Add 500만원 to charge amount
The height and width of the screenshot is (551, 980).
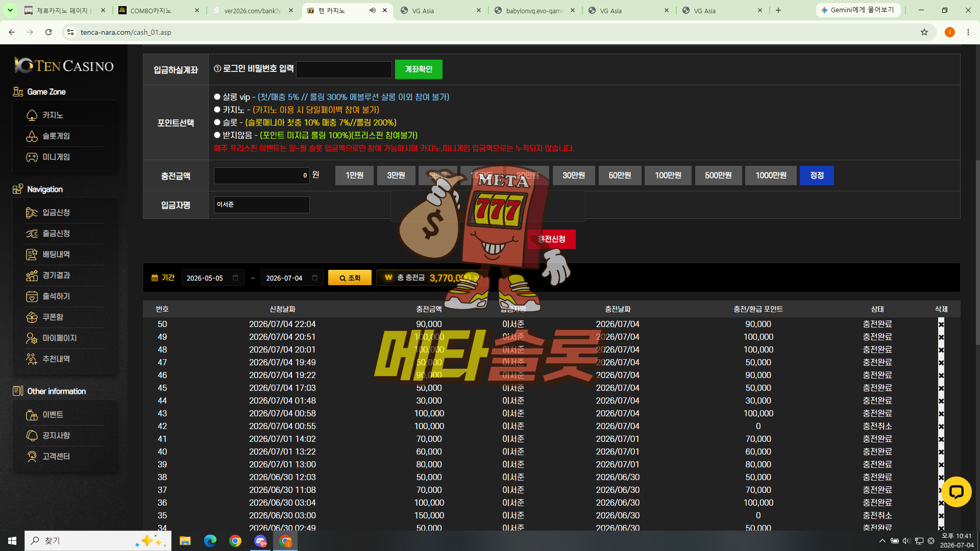tap(718, 176)
